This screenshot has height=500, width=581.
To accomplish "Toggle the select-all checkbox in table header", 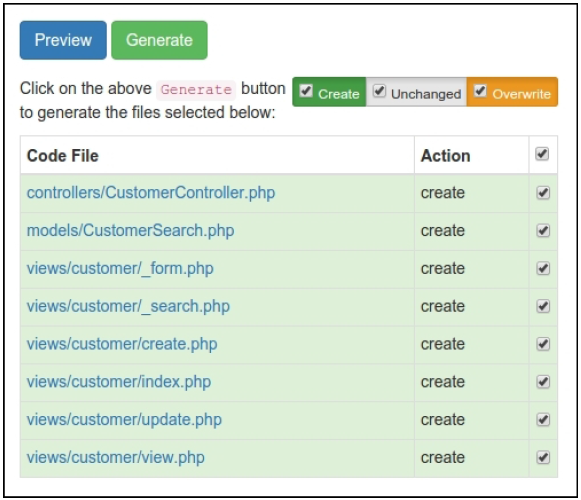I will coord(542,154).
